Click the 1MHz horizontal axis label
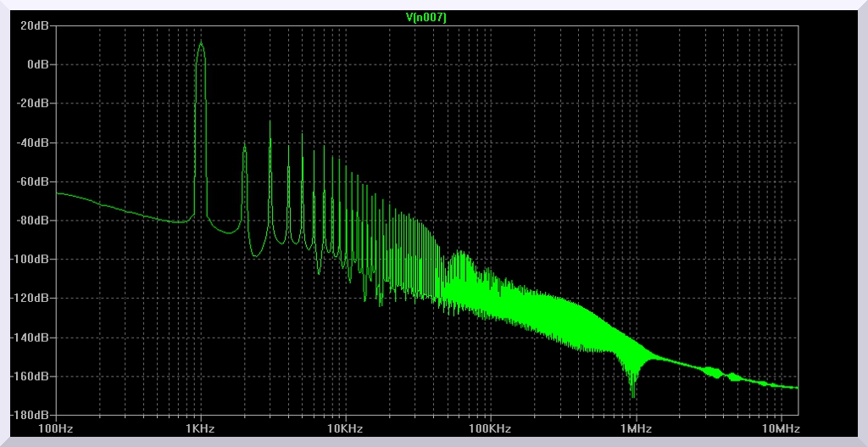The image size is (868, 447). [x=633, y=427]
